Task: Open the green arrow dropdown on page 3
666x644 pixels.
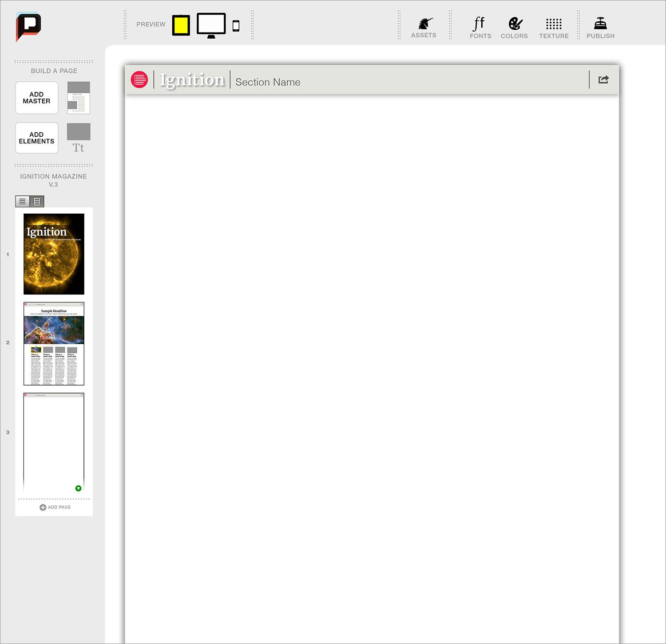Action: [x=79, y=489]
